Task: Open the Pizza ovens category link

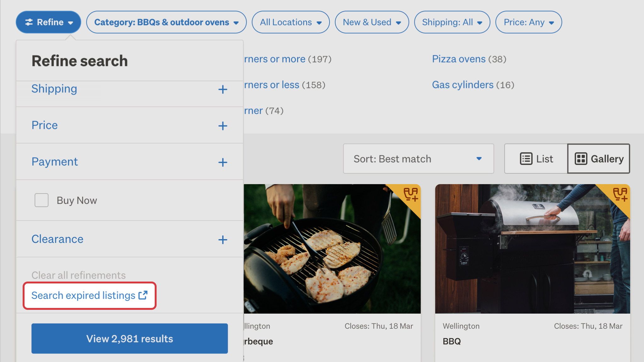Action: pos(459,59)
